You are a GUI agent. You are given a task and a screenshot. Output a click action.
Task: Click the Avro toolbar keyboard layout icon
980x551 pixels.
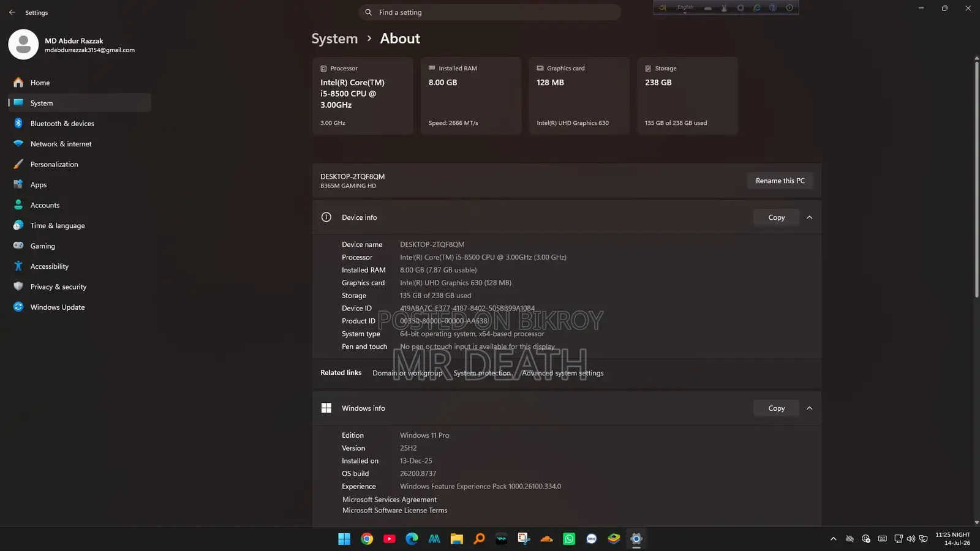pos(708,9)
